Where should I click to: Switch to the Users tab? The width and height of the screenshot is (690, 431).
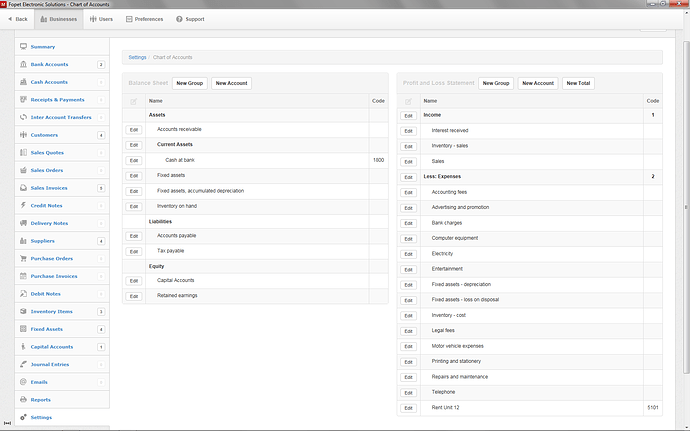pyautogui.click(x=101, y=19)
